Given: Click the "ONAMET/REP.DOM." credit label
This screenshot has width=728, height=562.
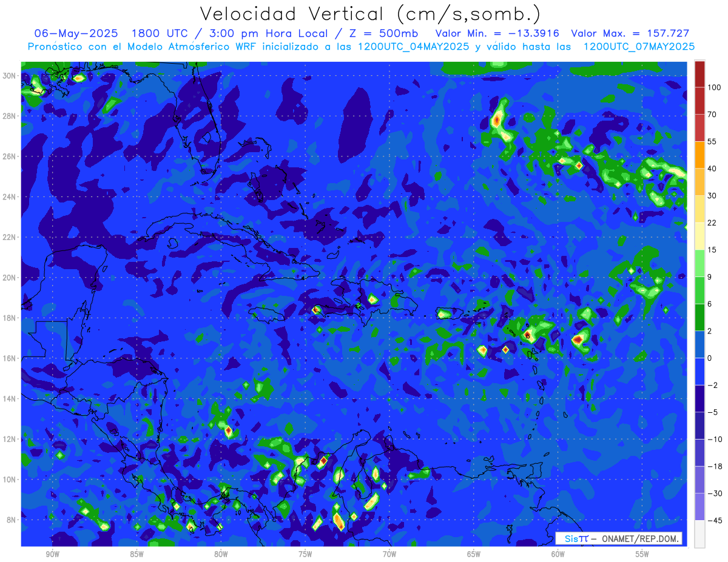Looking at the screenshot, I should [x=639, y=538].
